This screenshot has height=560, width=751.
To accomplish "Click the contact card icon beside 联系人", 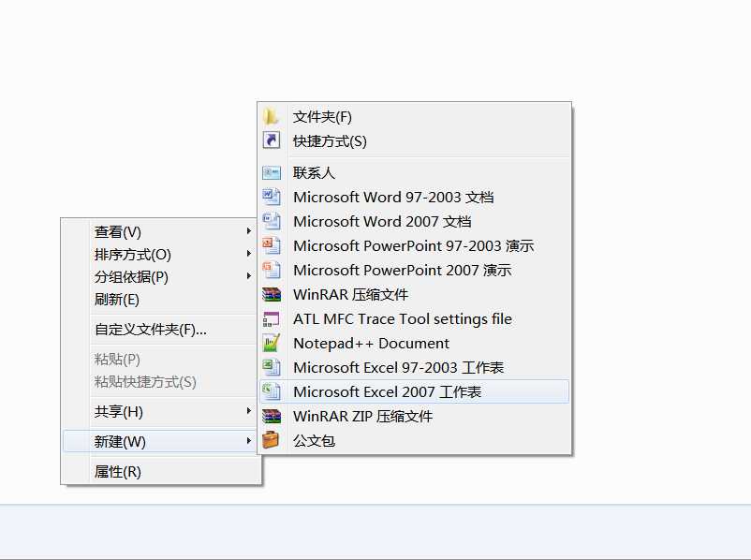I will (x=271, y=172).
